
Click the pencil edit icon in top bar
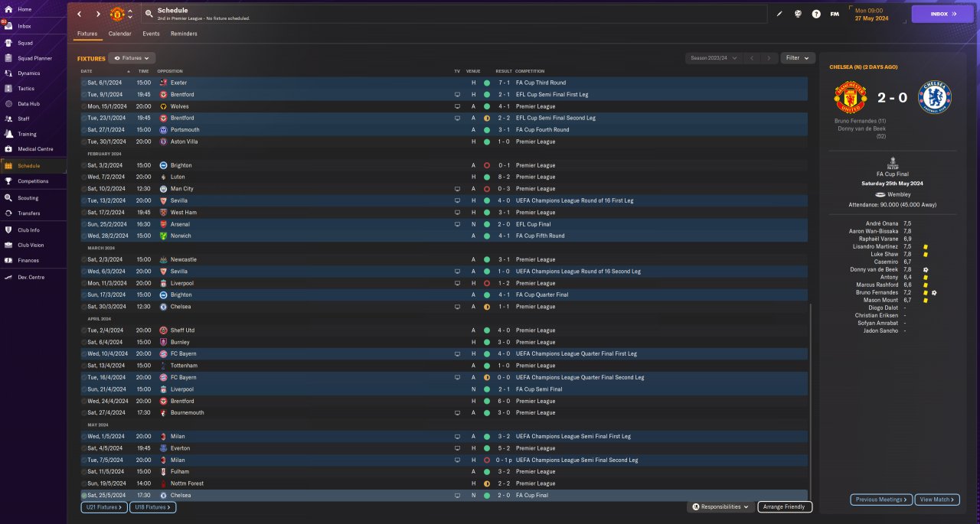(779, 14)
